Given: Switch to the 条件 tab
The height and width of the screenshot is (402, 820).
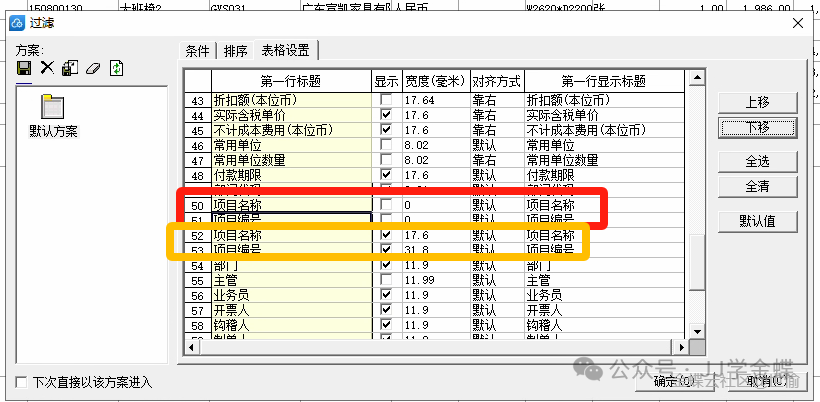Looking at the screenshot, I should (198, 50).
